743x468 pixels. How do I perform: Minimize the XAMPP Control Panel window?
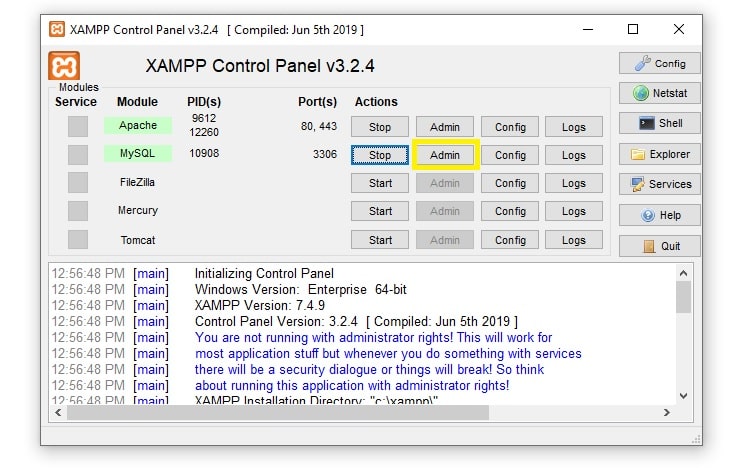coord(588,29)
